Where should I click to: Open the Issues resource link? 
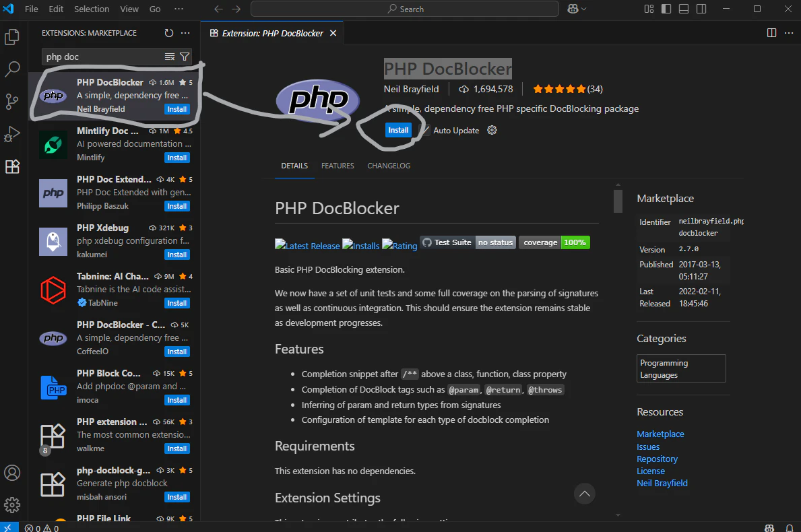pyautogui.click(x=648, y=446)
